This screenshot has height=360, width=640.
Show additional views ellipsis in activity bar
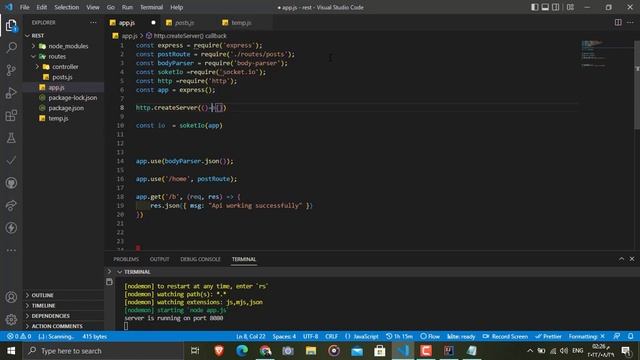(11, 250)
